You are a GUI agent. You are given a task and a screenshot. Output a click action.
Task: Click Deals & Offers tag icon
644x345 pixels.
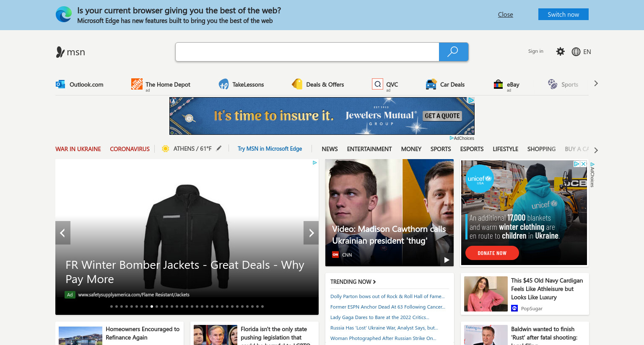[x=297, y=84]
